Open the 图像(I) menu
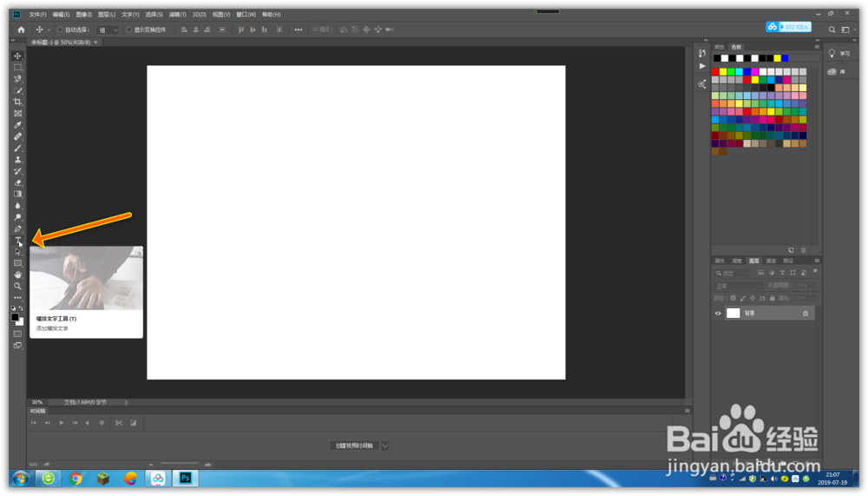868x496 pixels. [x=83, y=15]
